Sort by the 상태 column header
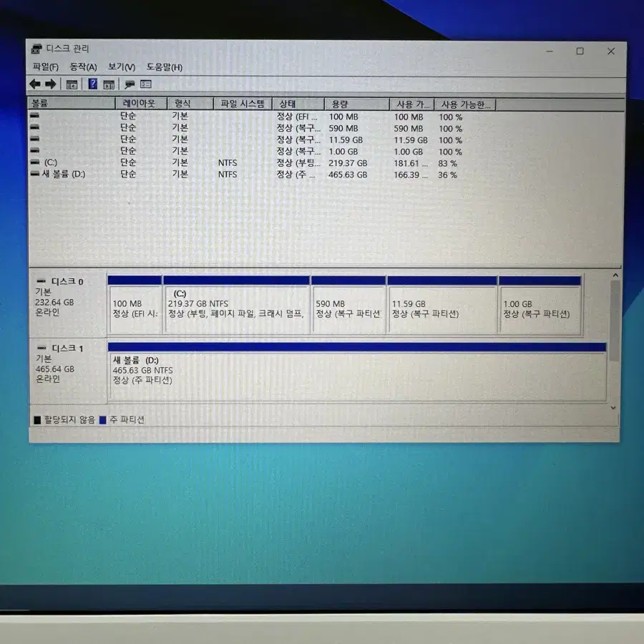Screen dimensions: 644x644 (x=298, y=104)
